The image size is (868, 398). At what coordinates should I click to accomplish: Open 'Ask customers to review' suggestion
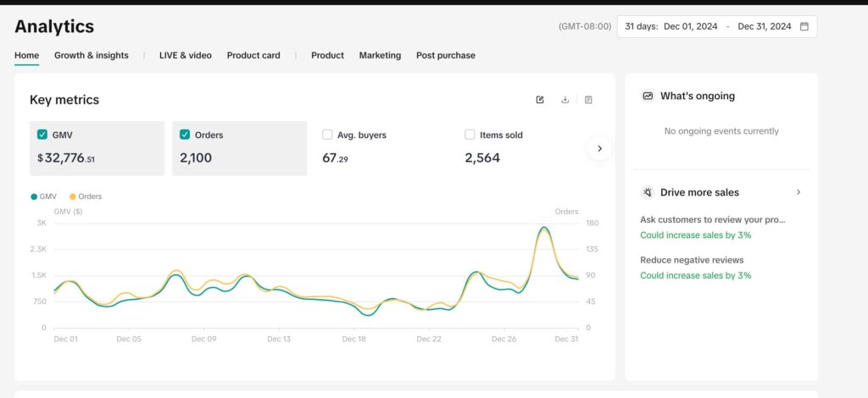coord(712,219)
